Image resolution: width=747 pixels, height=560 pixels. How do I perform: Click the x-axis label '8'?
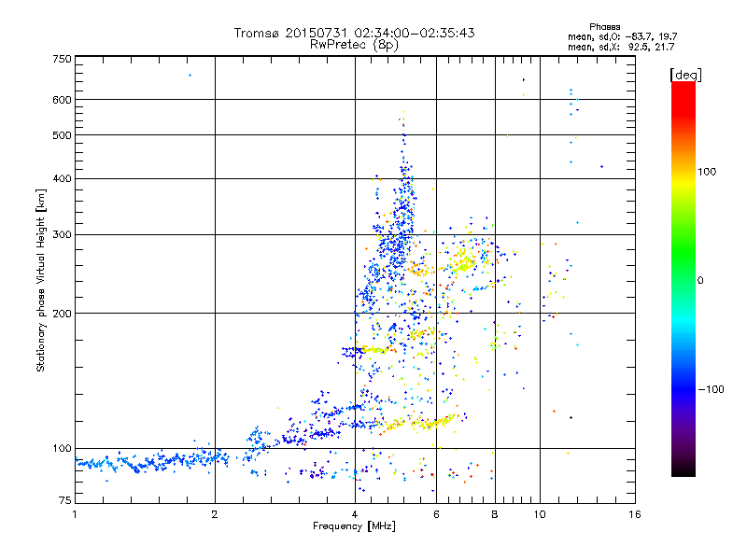coord(495,514)
